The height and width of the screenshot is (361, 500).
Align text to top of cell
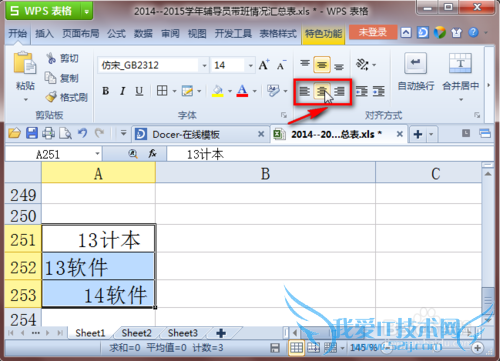[x=305, y=64]
